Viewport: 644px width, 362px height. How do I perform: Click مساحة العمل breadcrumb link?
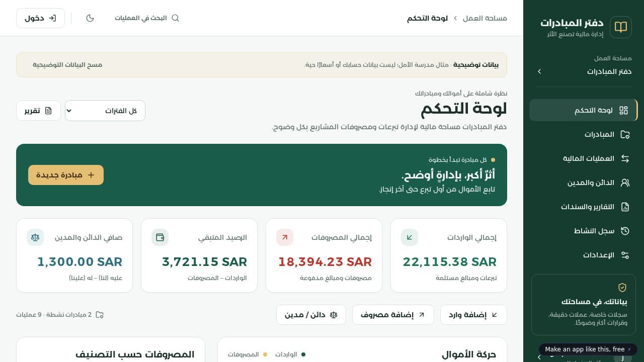point(485,18)
